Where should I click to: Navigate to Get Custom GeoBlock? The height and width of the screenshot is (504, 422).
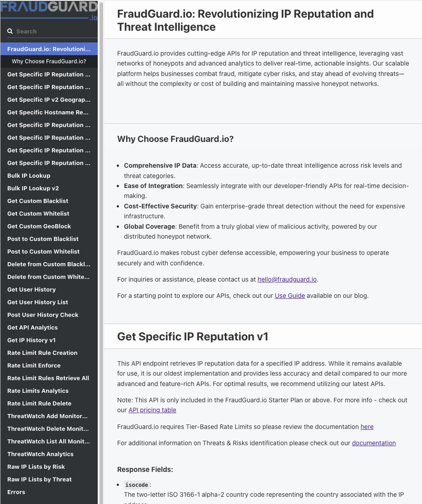39,226
